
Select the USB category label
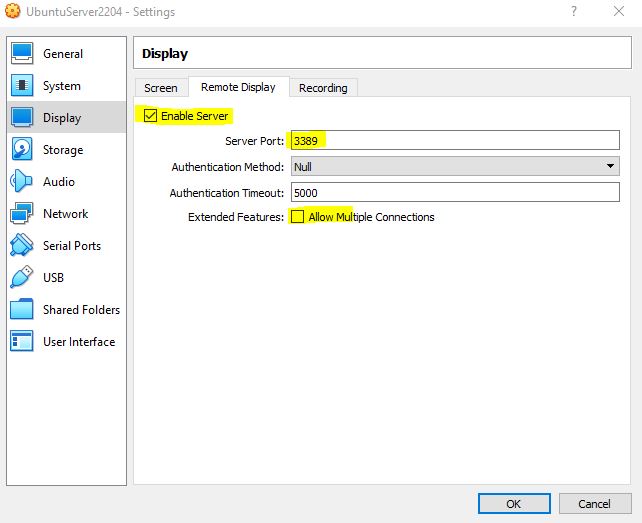pos(54,277)
